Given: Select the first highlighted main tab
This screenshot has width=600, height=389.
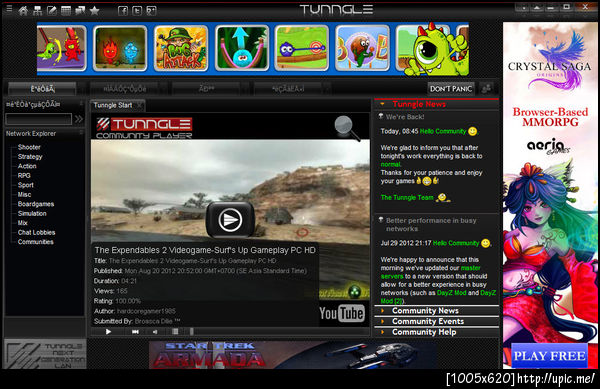Looking at the screenshot, I should (43, 89).
